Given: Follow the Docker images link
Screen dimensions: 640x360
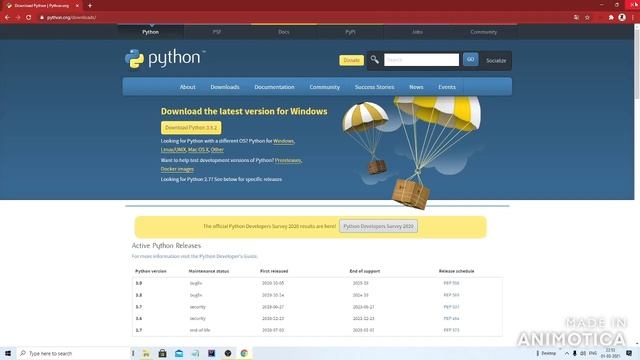Looking at the screenshot, I should coord(177,169).
